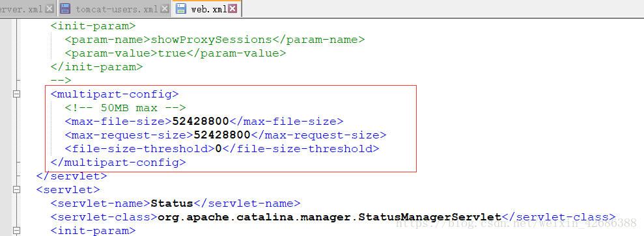The image size is (644, 236).
Task: Click the param-value true text
Action: [172, 53]
